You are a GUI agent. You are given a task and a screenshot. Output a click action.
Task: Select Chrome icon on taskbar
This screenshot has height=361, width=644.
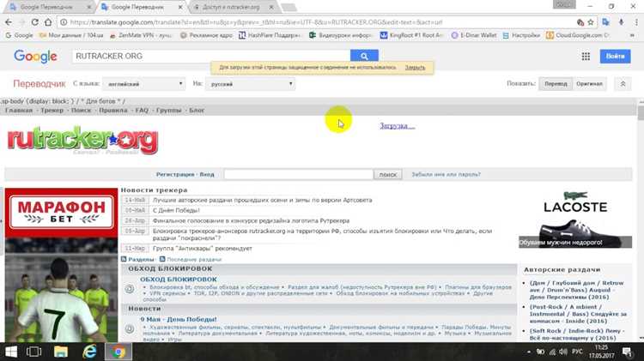tap(118, 352)
